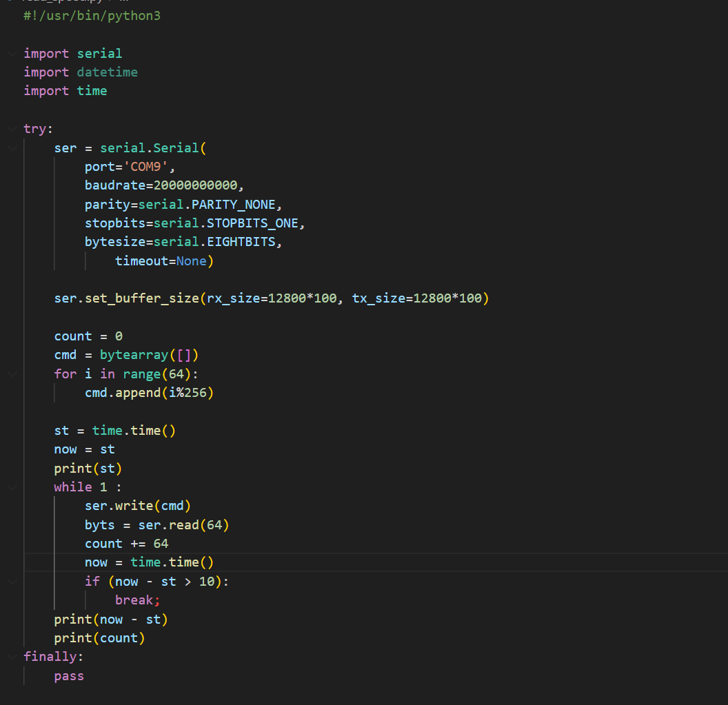Click the print(now - st) statement
Image resolution: width=728 pixels, height=705 pixels.
pos(111,619)
